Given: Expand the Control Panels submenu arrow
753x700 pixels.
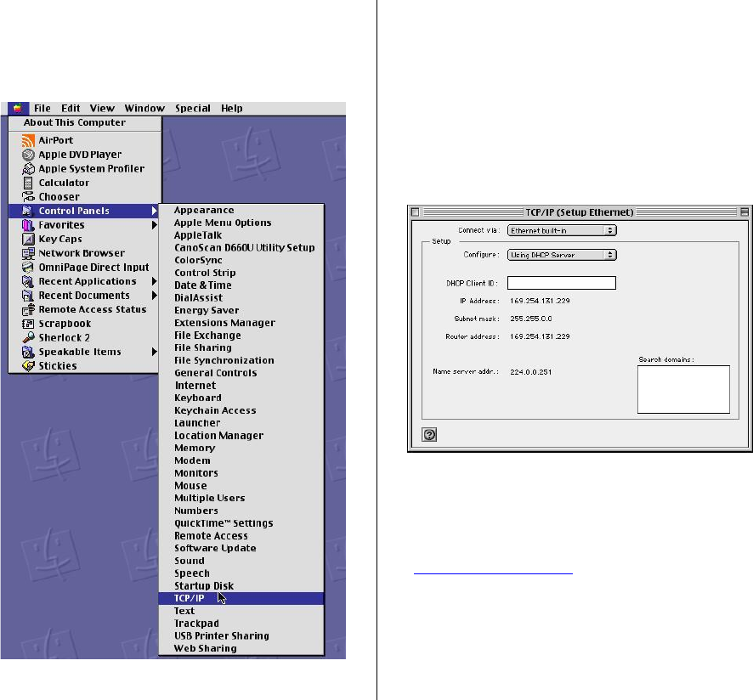Looking at the screenshot, I should point(154,211).
